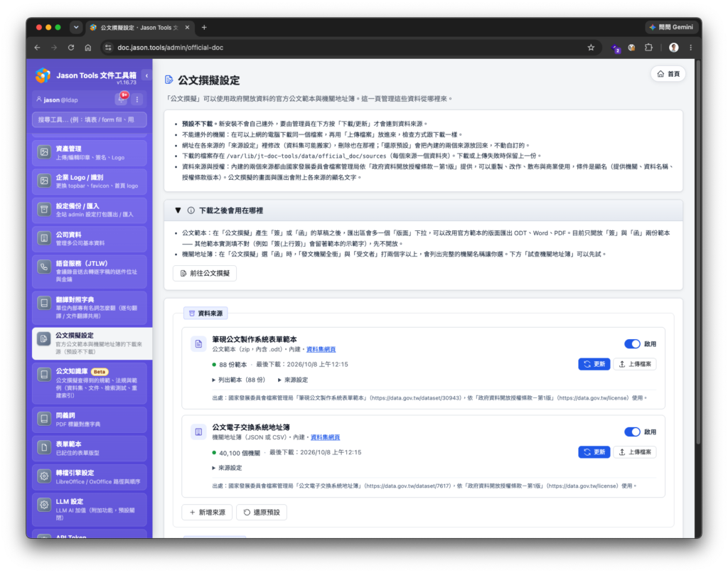Click the LLM 設定 gear icon
This screenshot has width=728, height=573.
tap(44, 505)
